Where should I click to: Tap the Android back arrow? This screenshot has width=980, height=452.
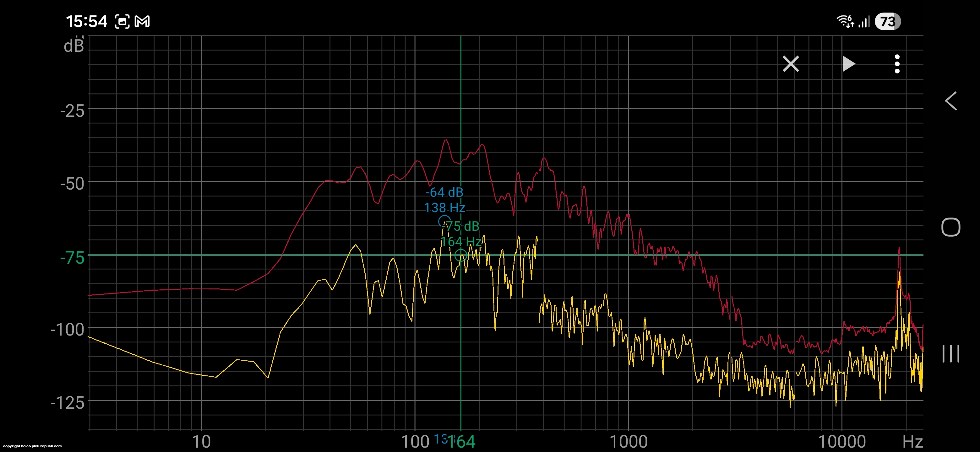coord(951,101)
